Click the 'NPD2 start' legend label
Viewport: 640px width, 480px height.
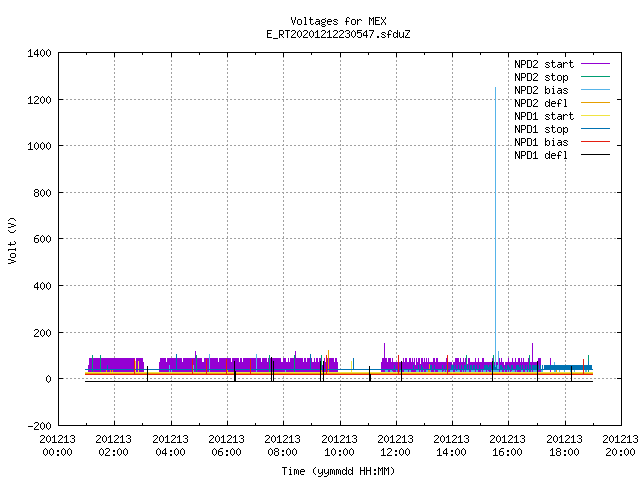click(544, 64)
